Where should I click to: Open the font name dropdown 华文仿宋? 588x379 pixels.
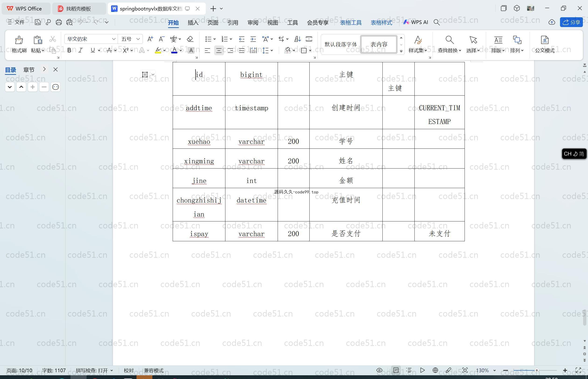[x=113, y=39]
